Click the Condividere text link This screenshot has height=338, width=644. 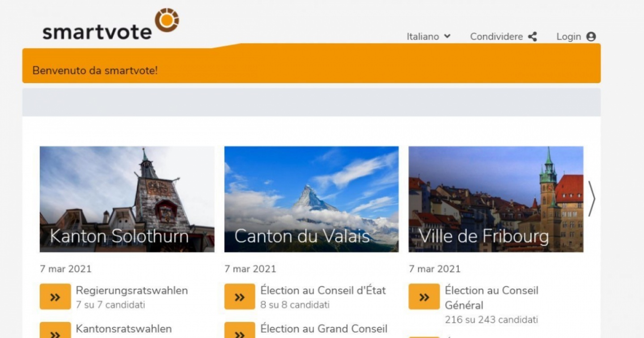click(496, 37)
